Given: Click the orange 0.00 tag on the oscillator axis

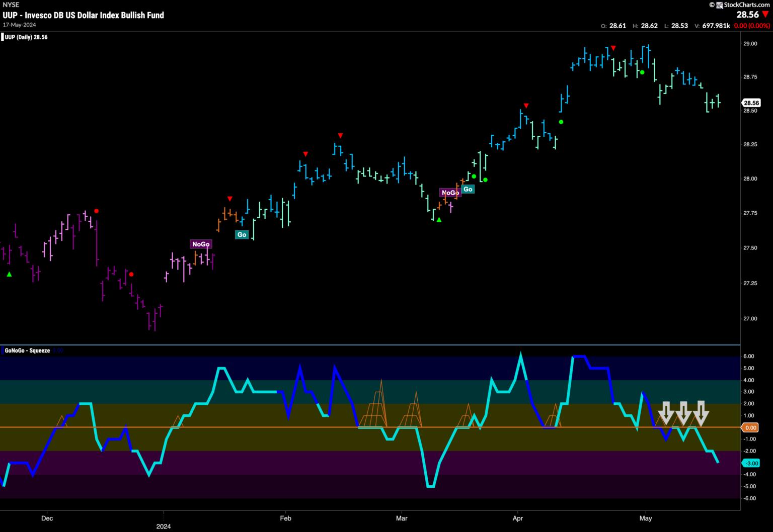Looking at the screenshot, I should coord(750,428).
